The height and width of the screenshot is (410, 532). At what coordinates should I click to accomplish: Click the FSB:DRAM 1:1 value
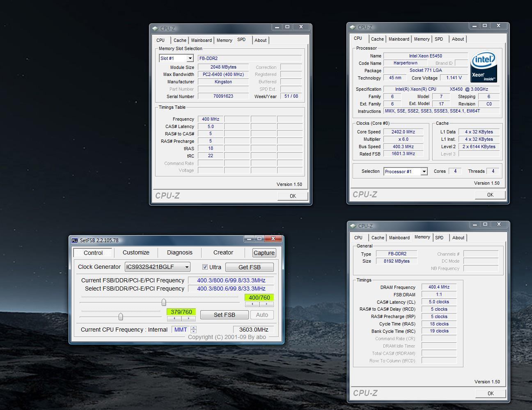[x=439, y=294]
